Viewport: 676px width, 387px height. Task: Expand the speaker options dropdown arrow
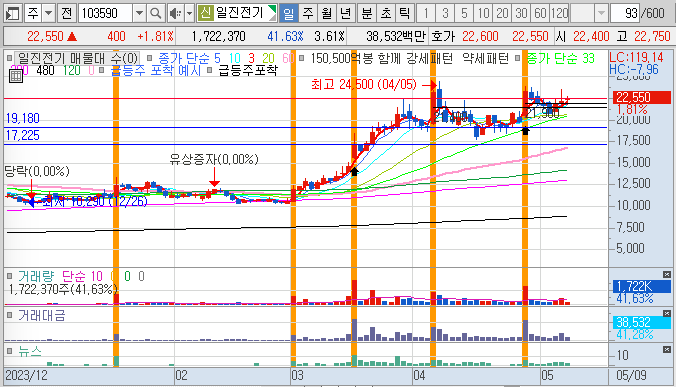189,13
